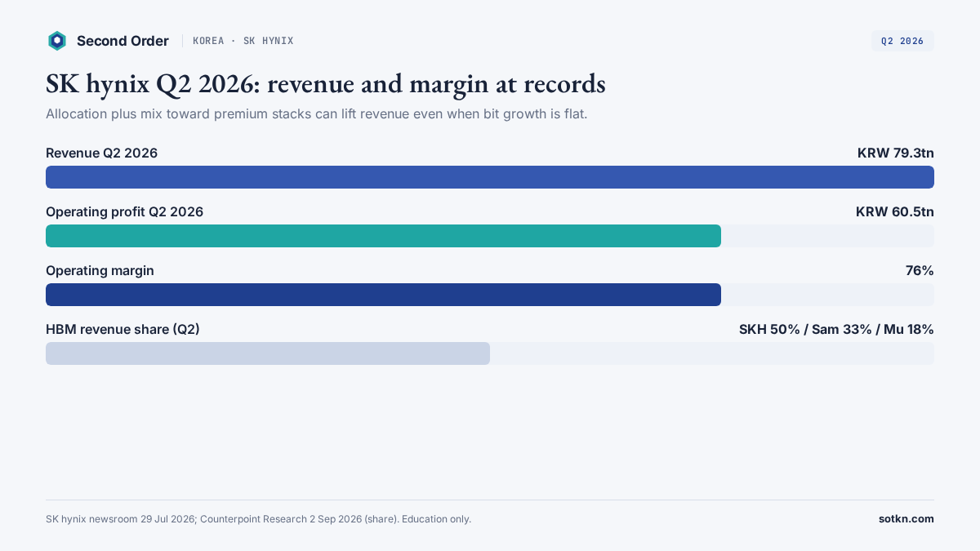Click the Second Order hexagon logo
The width and height of the screenshot is (980, 551).
point(56,41)
